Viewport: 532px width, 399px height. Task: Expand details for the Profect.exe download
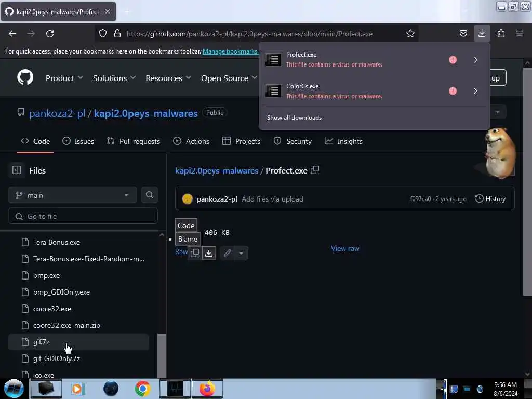(x=476, y=60)
